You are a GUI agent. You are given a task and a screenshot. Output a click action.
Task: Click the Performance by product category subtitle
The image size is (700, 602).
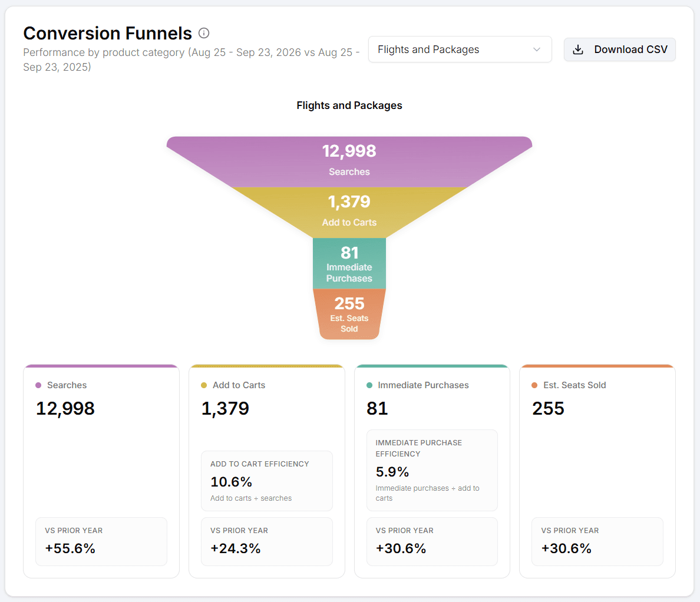click(191, 59)
